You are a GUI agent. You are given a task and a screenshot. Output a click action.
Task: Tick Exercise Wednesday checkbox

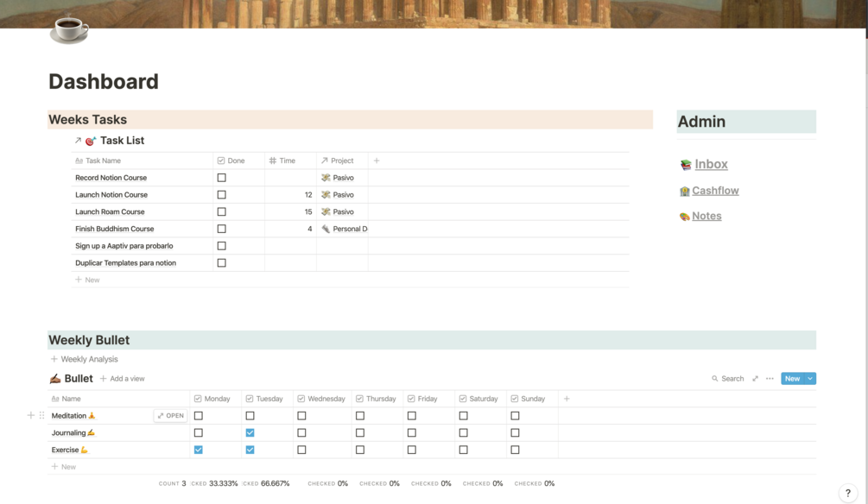tap(301, 450)
